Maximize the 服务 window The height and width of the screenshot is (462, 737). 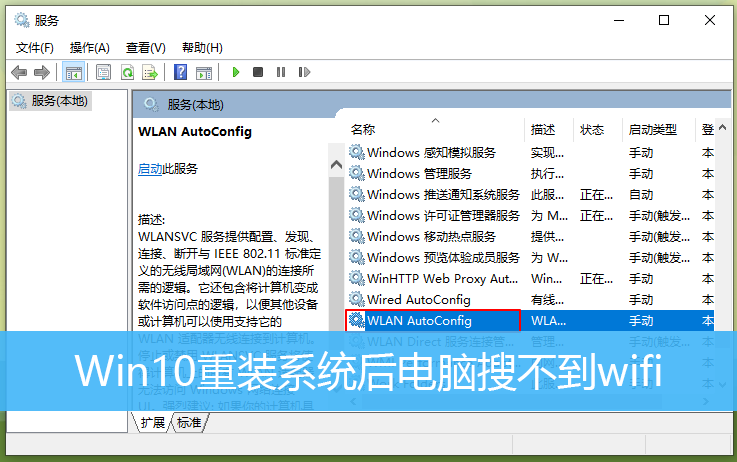tap(664, 20)
